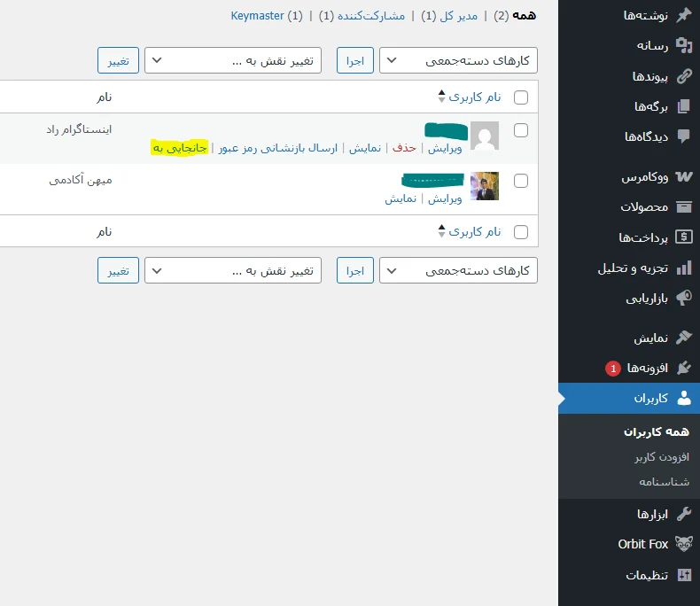Click the کاربران user silhouette icon
700x606 pixels.
tap(684, 398)
